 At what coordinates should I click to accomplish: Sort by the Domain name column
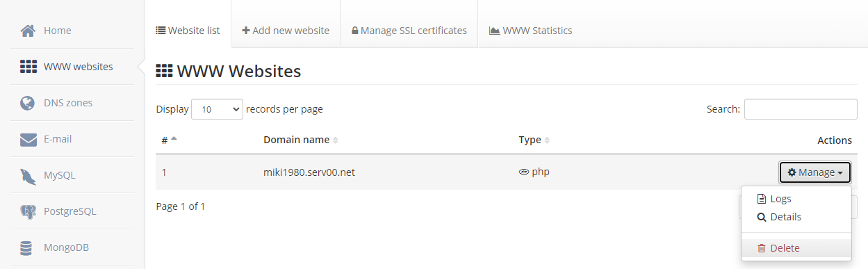pyautogui.click(x=300, y=140)
